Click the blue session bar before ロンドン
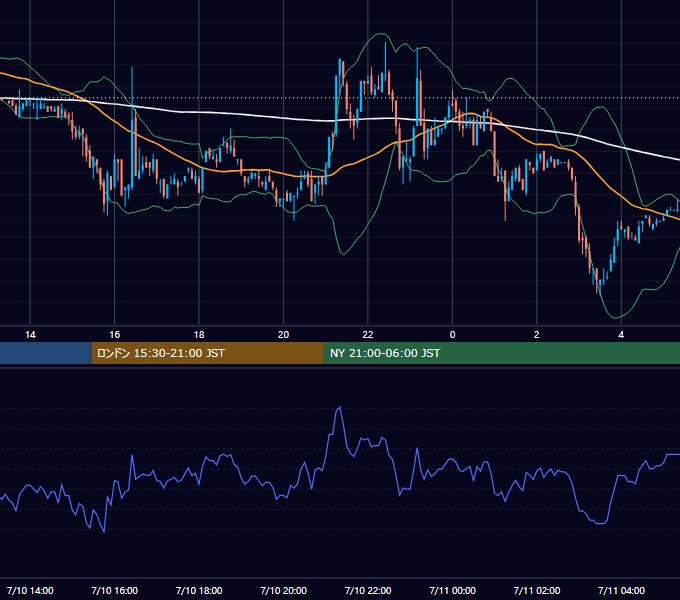 tap(46, 353)
